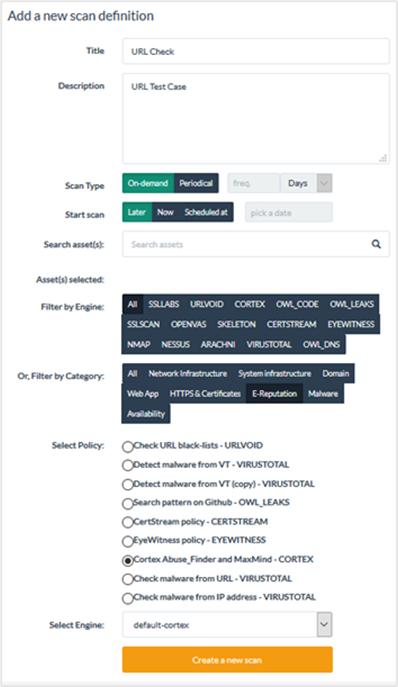The height and width of the screenshot is (687, 398).
Task: Click the search magnifier icon in assets field
Action: click(x=376, y=244)
